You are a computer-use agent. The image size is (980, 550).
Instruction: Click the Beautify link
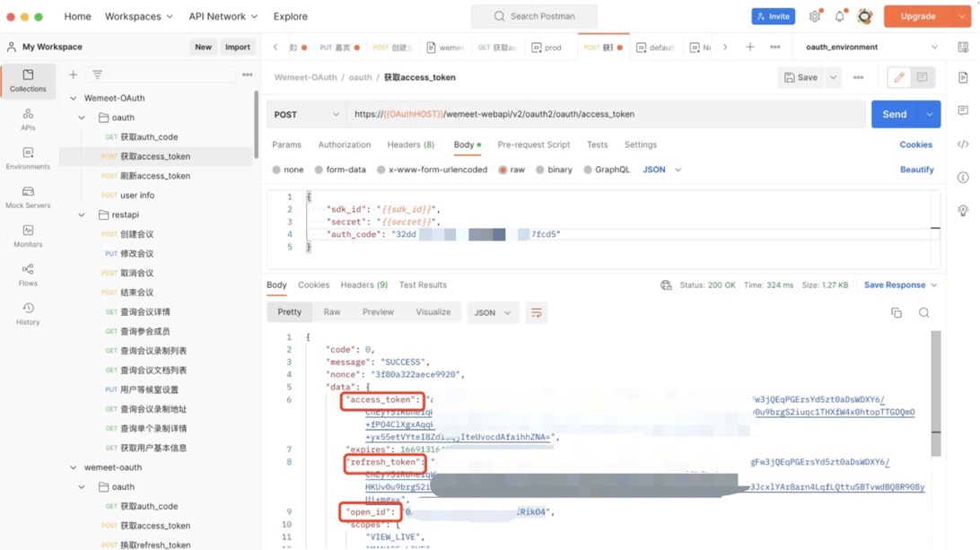(x=917, y=170)
